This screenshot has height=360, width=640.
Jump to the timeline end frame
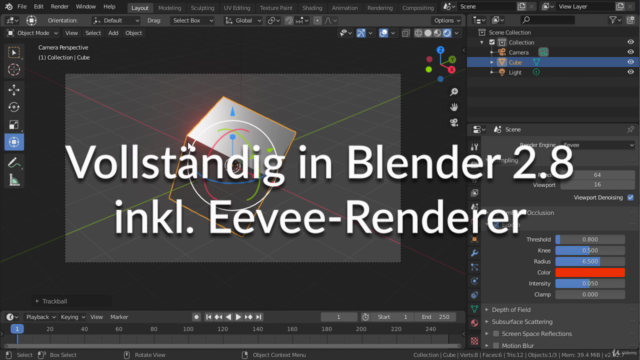tap(259, 317)
